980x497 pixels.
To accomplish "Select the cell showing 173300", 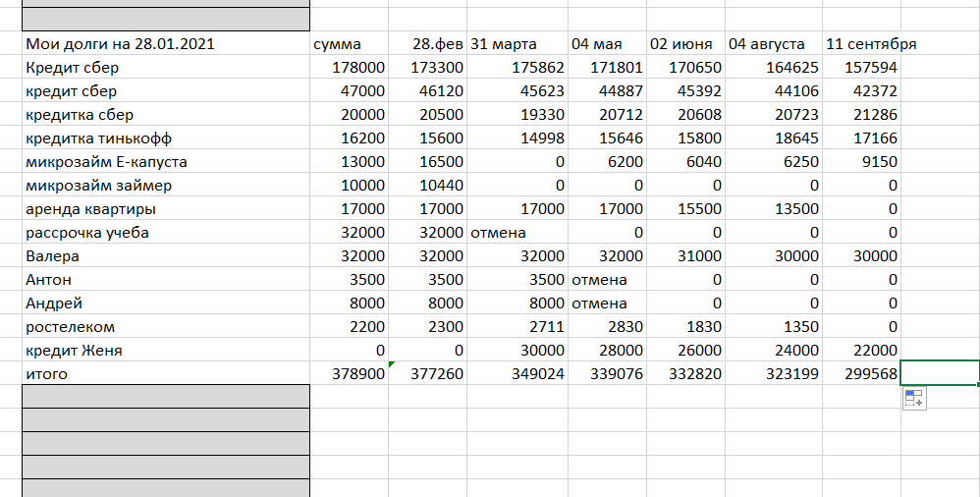I will click(427, 67).
